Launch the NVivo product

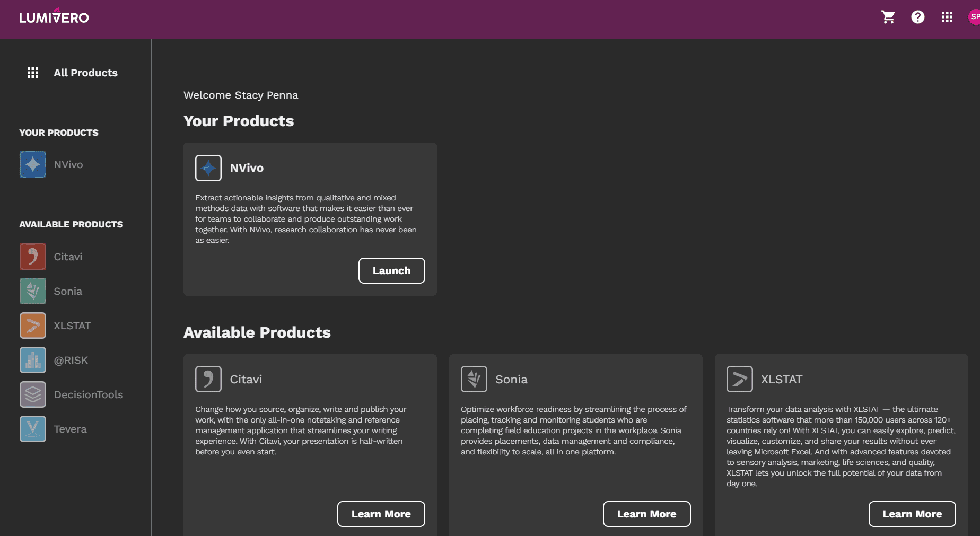(x=391, y=270)
